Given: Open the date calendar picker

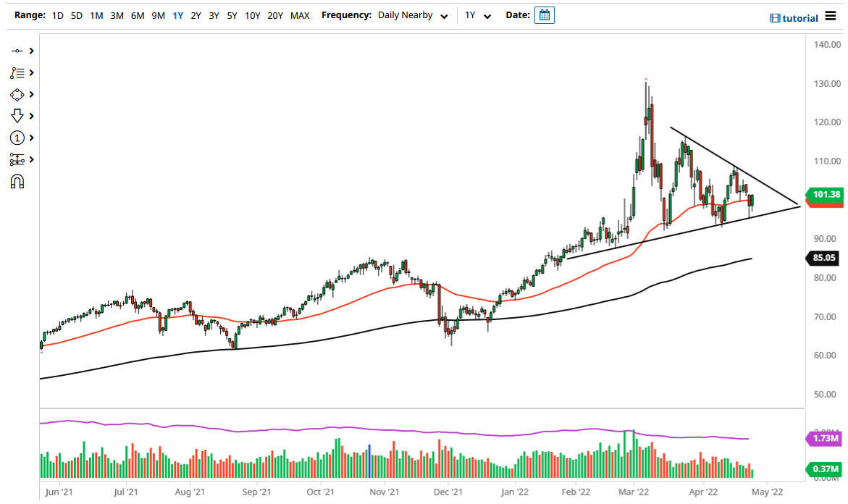Looking at the screenshot, I should tap(544, 14).
